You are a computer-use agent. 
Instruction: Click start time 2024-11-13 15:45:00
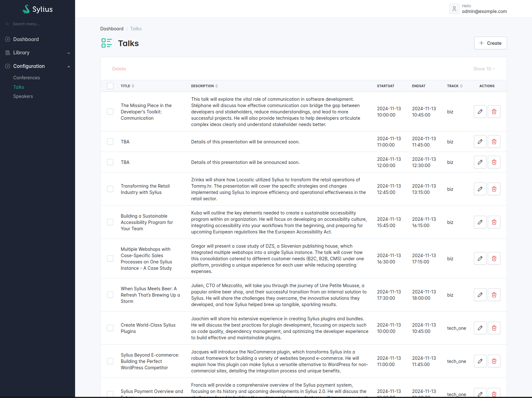389,222
